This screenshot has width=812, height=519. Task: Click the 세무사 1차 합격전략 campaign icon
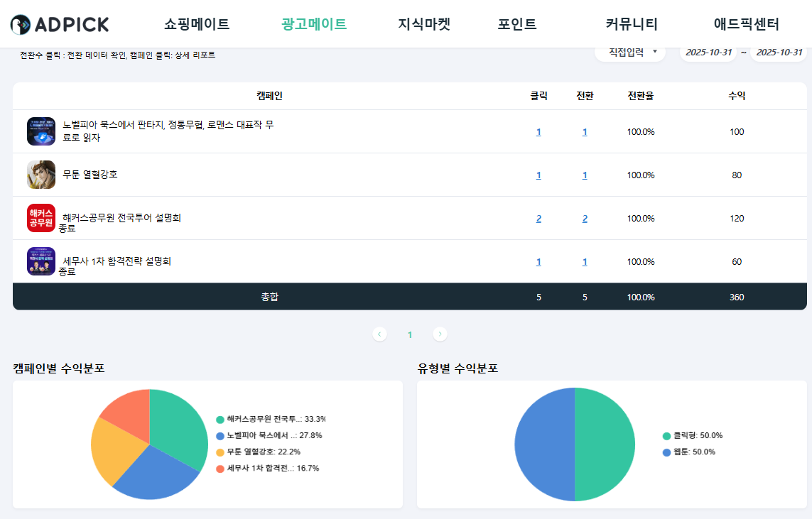point(41,261)
